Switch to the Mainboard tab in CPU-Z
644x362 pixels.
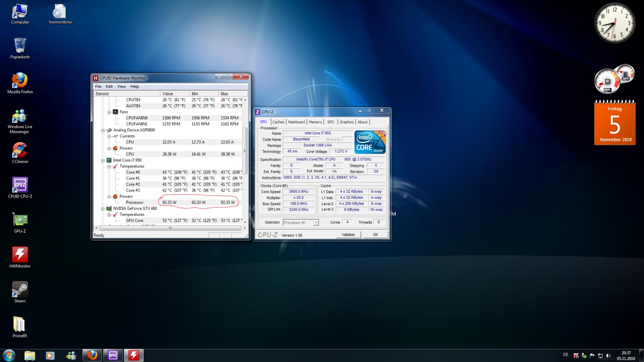click(296, 122)
